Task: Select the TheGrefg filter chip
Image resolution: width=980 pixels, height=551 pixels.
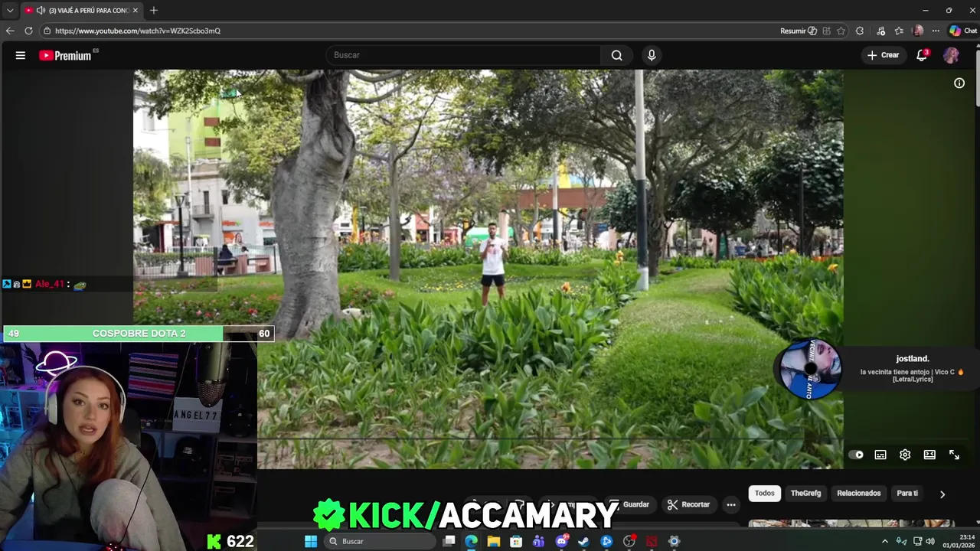Action: coord(805,494)
